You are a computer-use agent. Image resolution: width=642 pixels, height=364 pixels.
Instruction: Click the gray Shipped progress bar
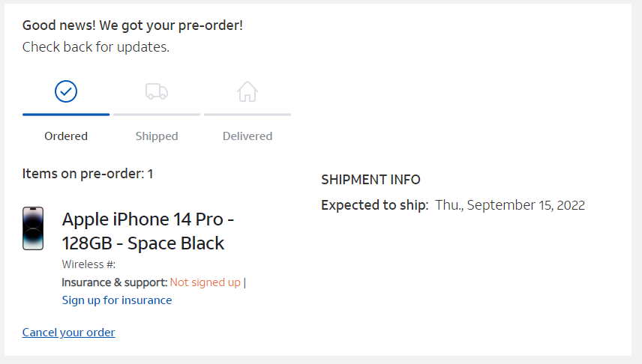point(157,115)
